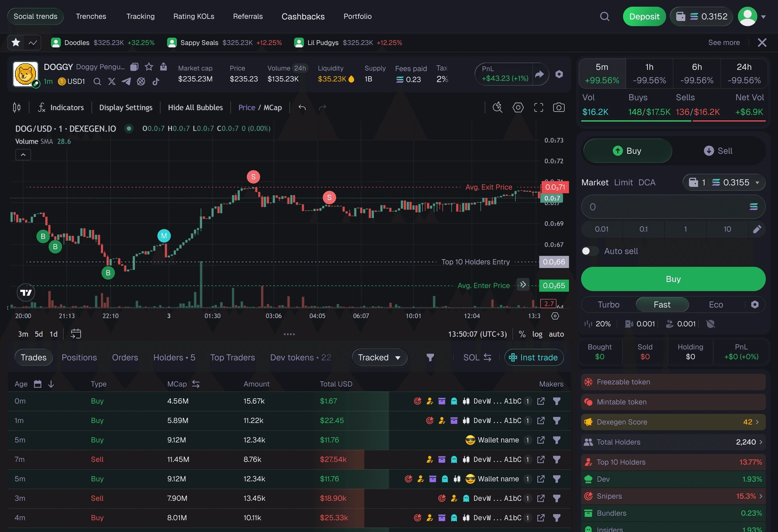Sort trades by Age arrow
This screenshot has width=778, height=532.
point(51,384)
